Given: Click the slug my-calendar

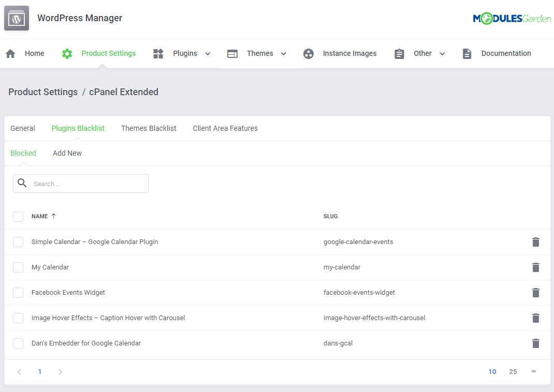Looking at the screenshot, I should [x=342, y=267].
